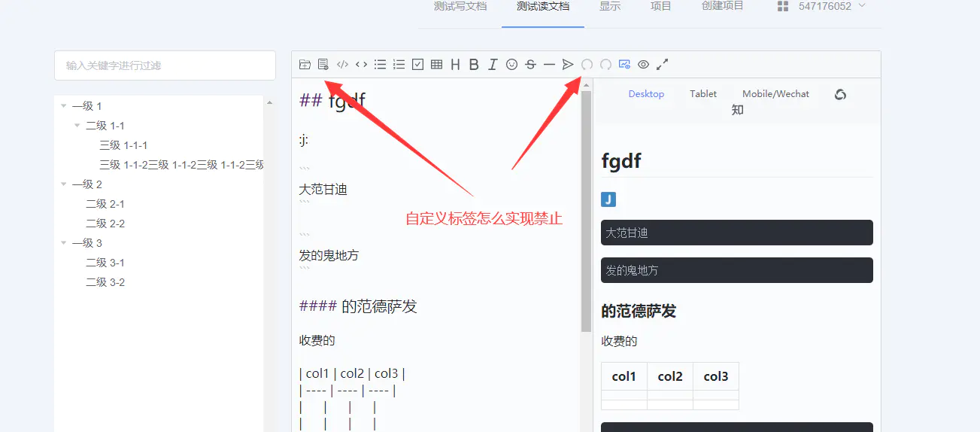The image size is (980, 432).
Task: Collapse the 一级 3 tree node
Action: (64, 243)
